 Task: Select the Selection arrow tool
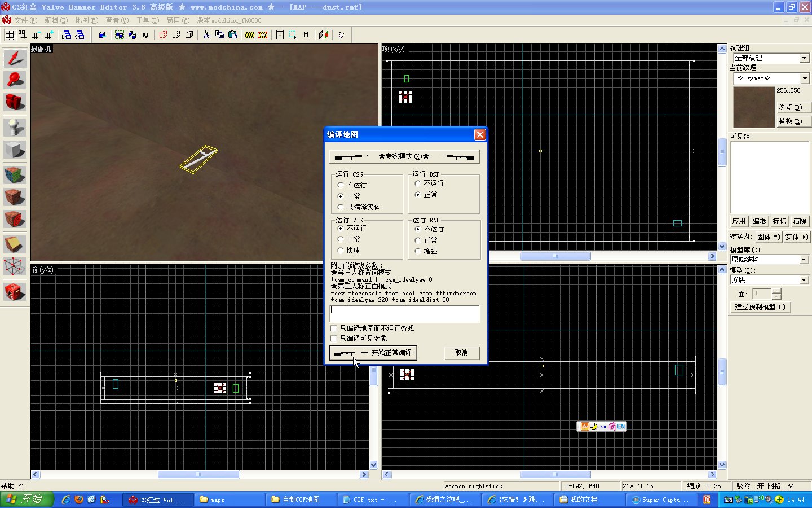[x=15, y=58]
